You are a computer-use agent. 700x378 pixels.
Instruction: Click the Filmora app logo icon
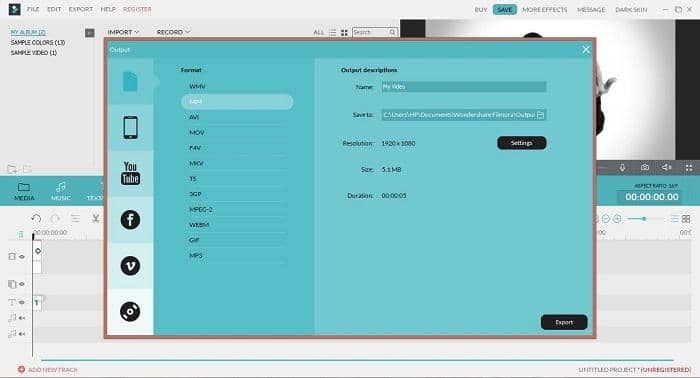click(15, 9)
